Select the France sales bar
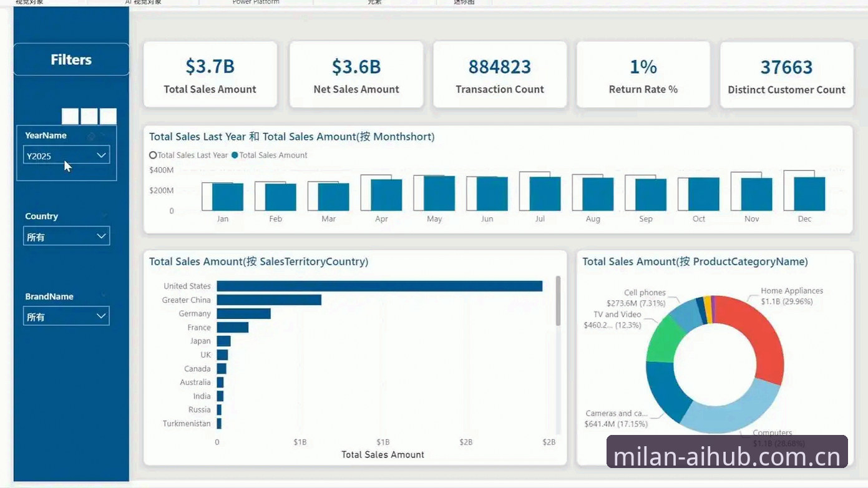Screen dimensions: 868x488 click(232, 327)
